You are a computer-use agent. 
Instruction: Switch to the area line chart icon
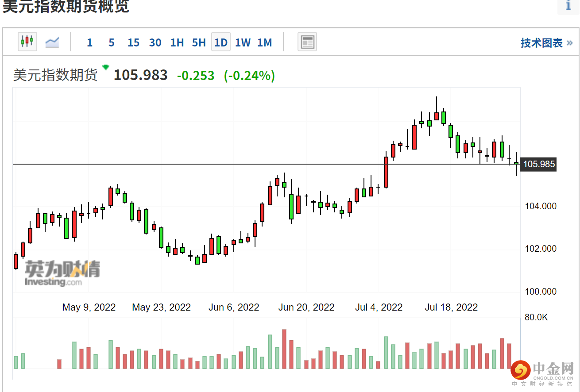pyautogui.click(x=52, y=42)
